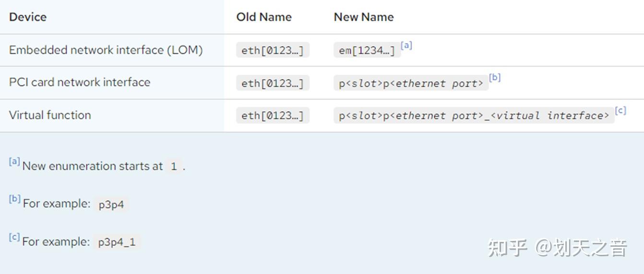Click footnote [b] link beside ethernet port

pos(495,78)
